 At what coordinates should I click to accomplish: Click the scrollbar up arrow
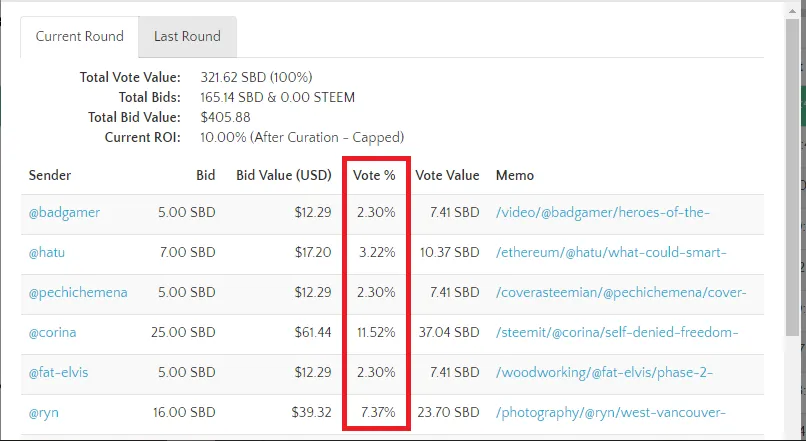792,9
